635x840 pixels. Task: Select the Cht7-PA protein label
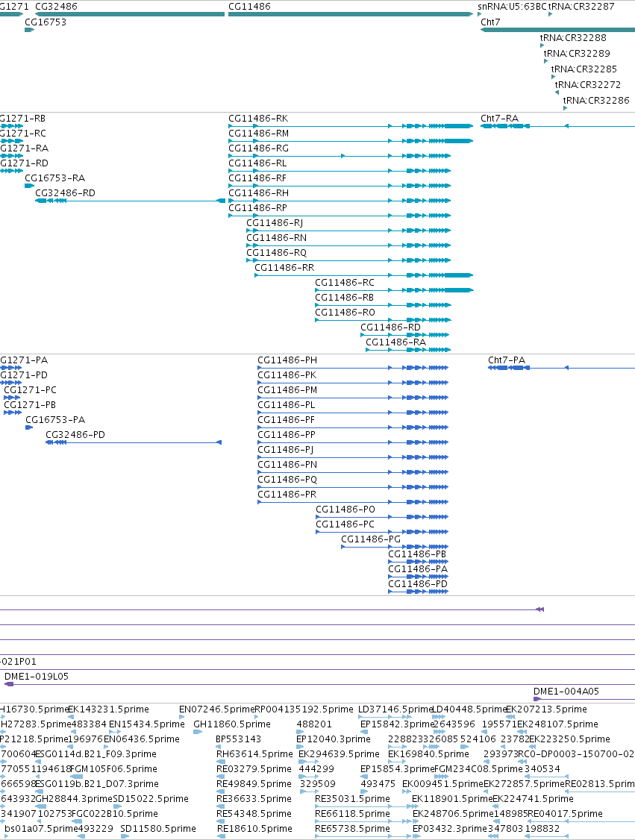point(507,360)
